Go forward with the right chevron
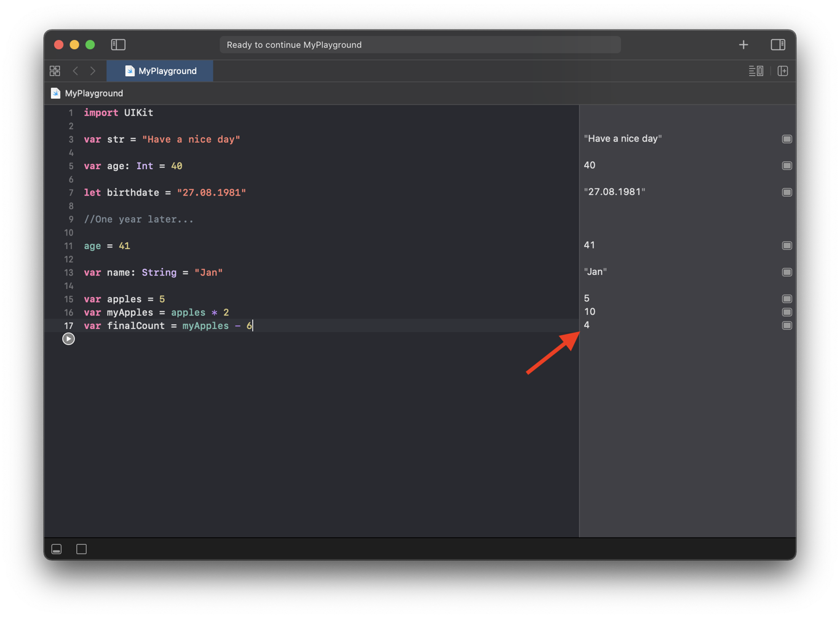This screenshot has height=618, width=840. [93, 71]
